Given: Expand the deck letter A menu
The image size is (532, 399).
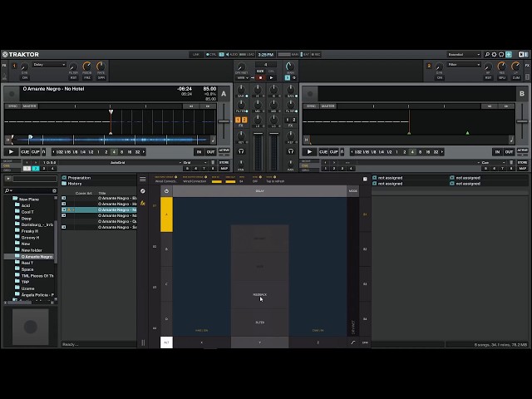Looking at the screenshot, I should (224, 94).
